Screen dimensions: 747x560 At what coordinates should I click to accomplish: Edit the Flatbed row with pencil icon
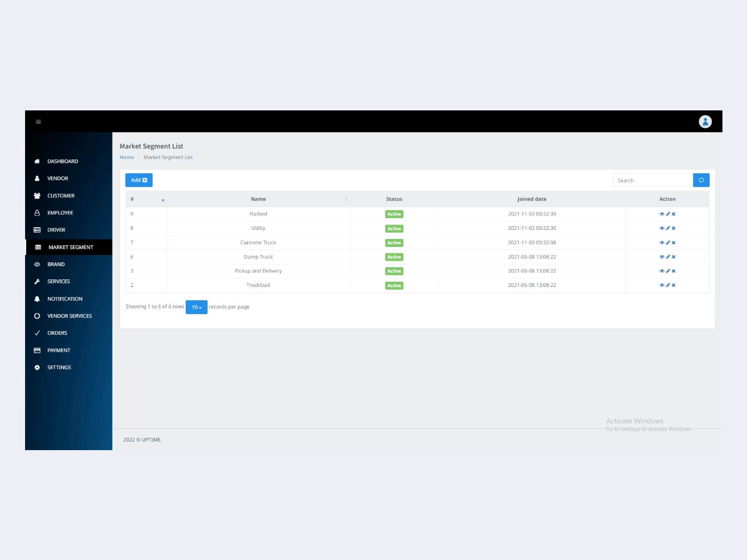667,214
